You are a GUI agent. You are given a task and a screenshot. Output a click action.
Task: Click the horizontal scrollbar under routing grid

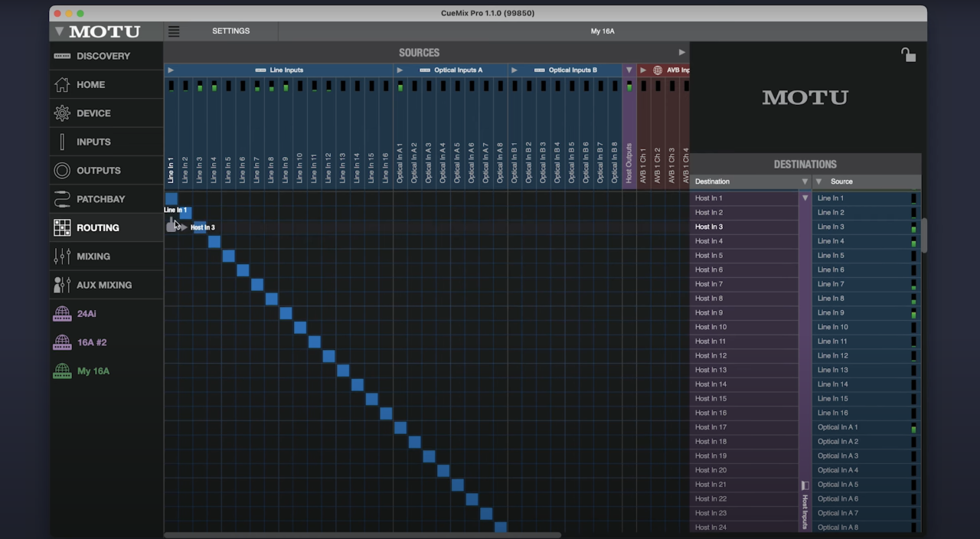click(362, 535)
